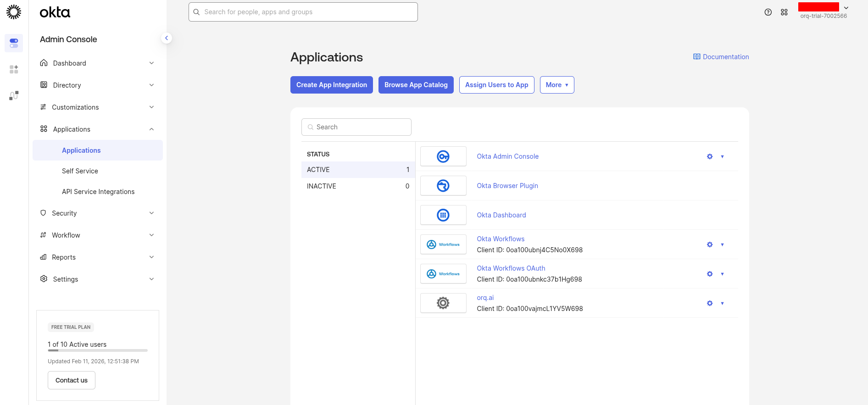Open the Okta Dashboard app link
This screenshot has height=405, width=868.
coord(501,215)
